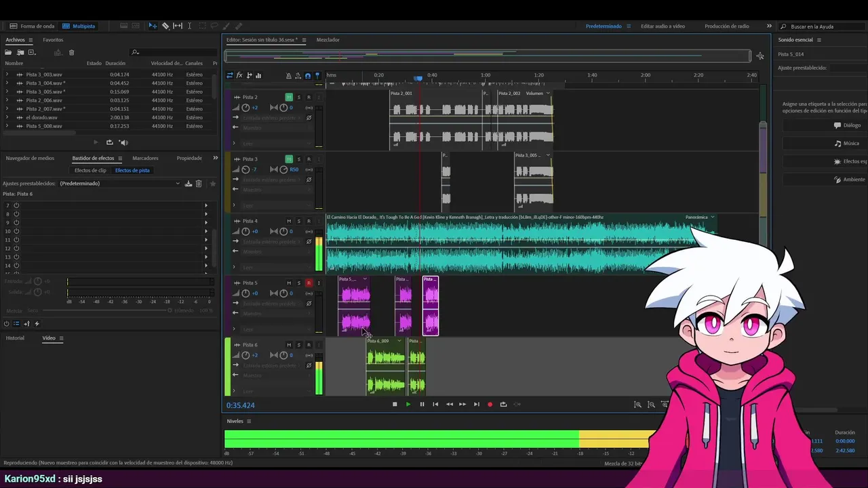Toggle power for effect slot 7
This screenshot has height=488, width=868.
(16, 205)
